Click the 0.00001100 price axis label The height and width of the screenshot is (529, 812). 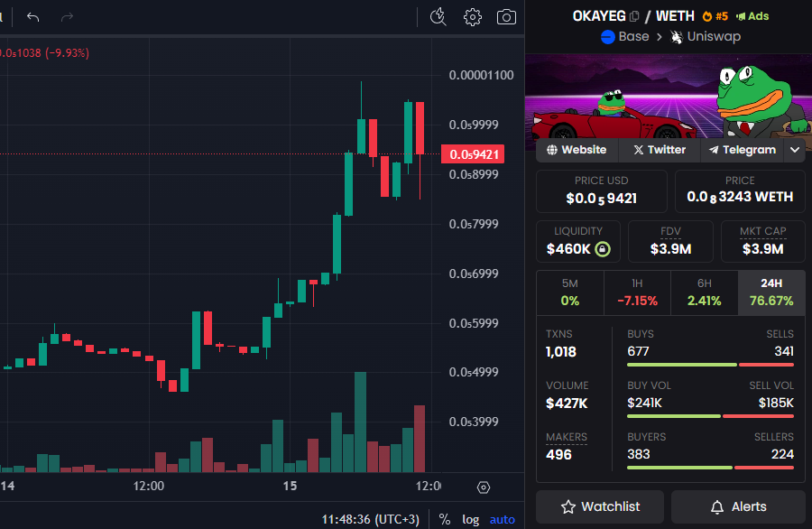tap(481, 75)
